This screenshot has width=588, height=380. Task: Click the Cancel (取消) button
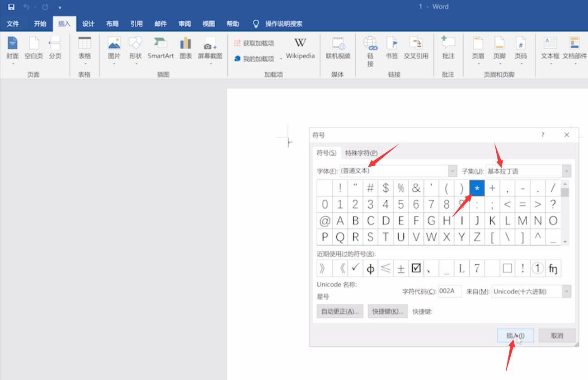point(557,336)
